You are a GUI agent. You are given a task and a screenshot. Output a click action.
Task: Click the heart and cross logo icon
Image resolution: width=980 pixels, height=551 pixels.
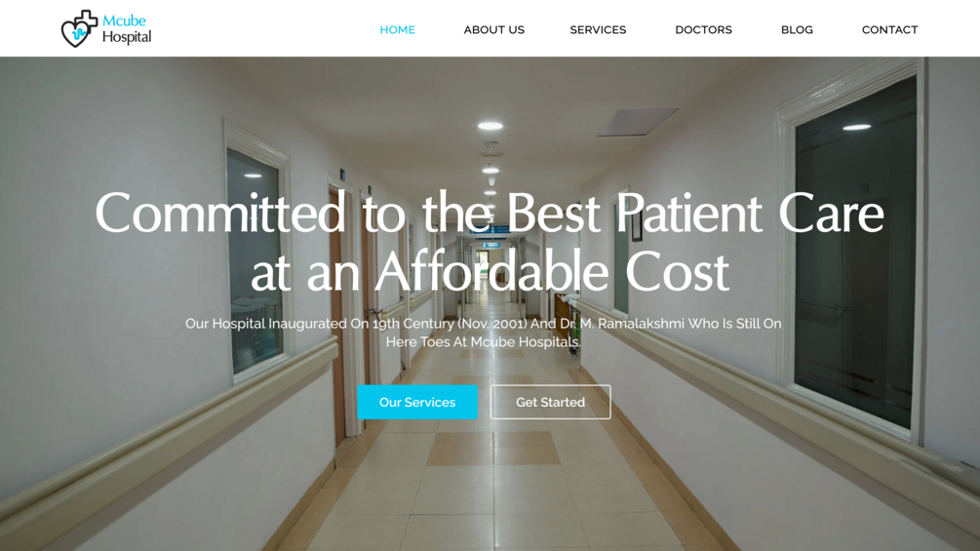point(79,28)
